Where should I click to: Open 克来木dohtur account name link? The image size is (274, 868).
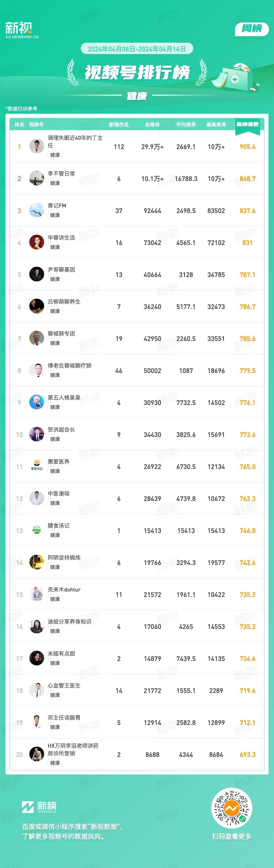pyautogui.click(x=64, y=590)
